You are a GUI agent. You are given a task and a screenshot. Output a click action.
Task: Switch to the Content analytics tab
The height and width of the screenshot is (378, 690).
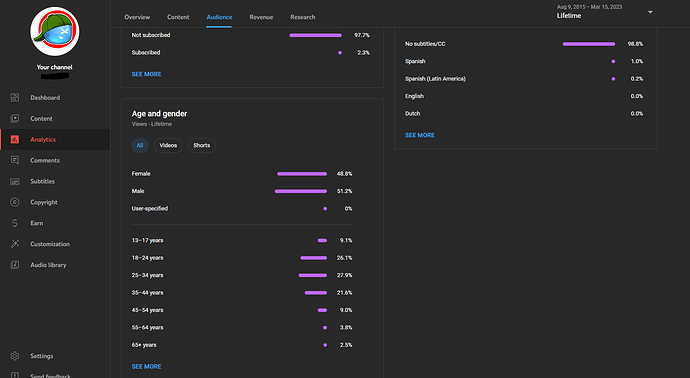click(178, 17)
